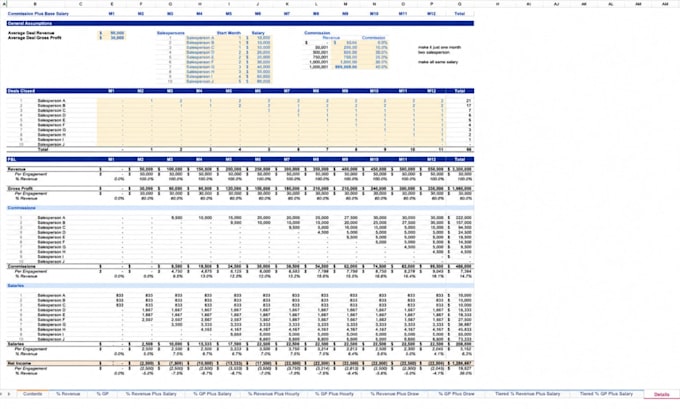
Task: Click the 'two salesperson' note
Action: (434, 52)
